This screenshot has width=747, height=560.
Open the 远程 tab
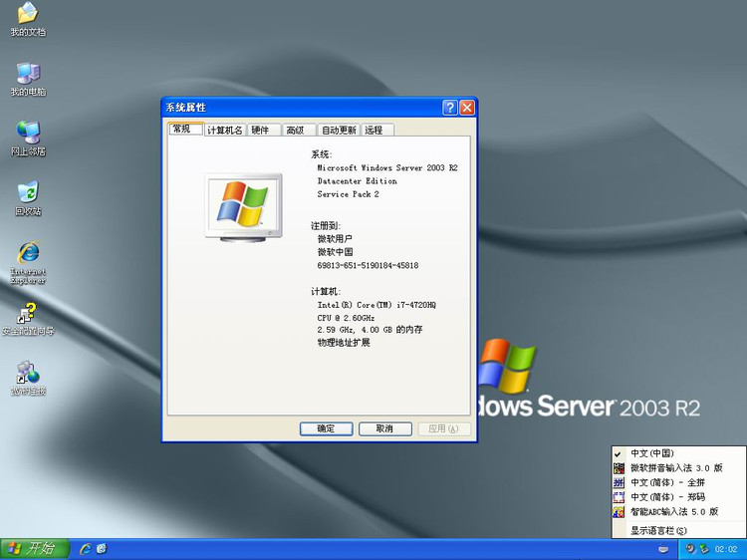(377, 131)
